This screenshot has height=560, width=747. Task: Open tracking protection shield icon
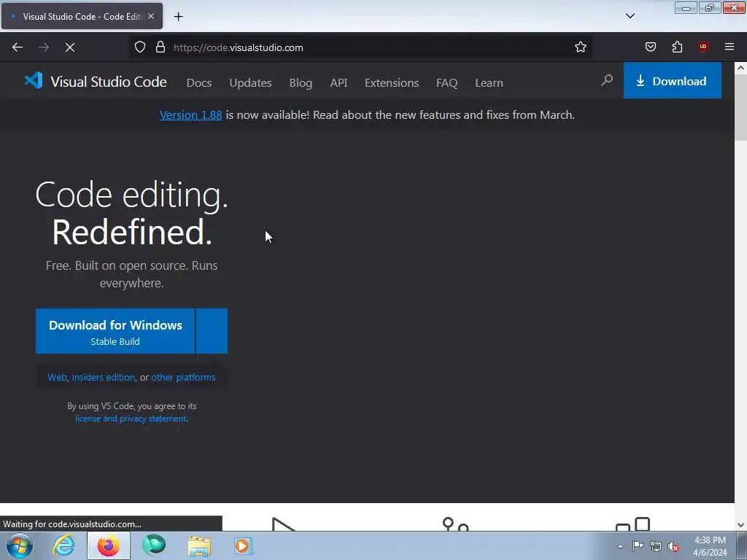click(139, 47)
